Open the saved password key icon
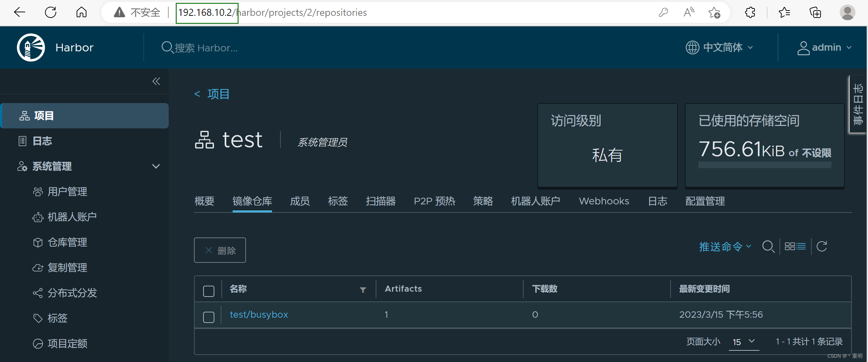The height and width of the screenshot is (362, 868). 663,12
